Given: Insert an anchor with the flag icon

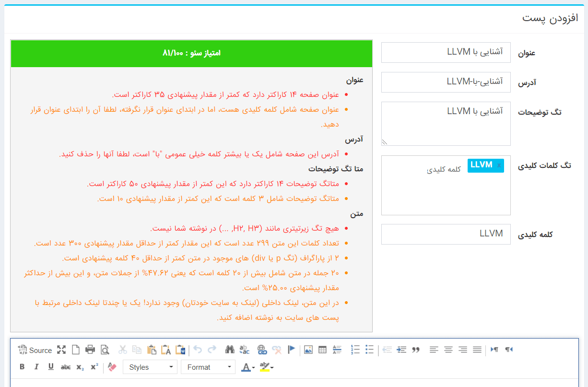Looking at the screenshot, I should [291, 350].
